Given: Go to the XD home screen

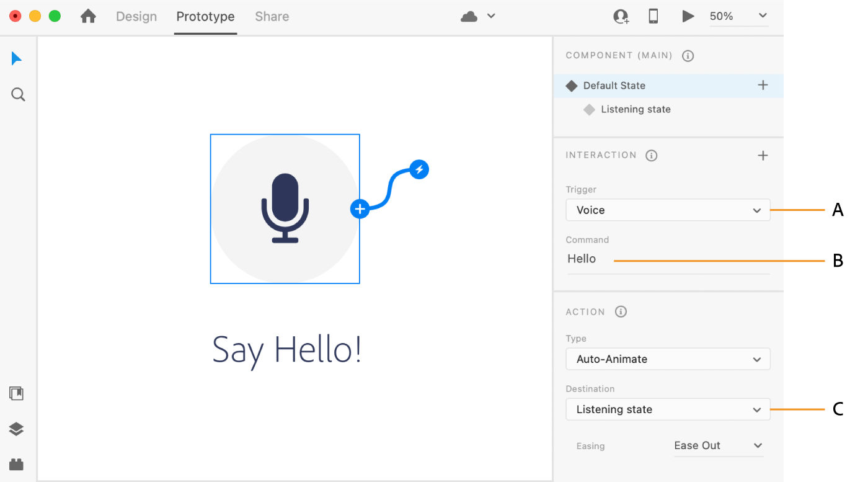Looking at the screenshot, I should [x=88, y=16].
